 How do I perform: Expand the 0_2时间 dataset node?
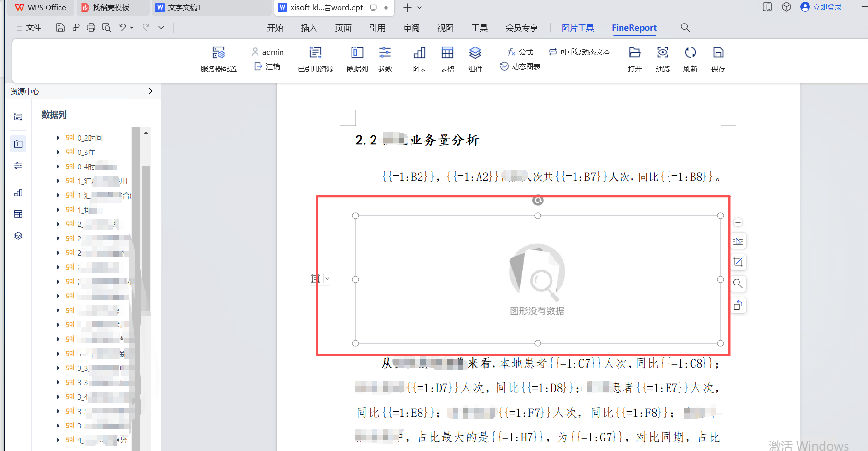coord(58,138)
